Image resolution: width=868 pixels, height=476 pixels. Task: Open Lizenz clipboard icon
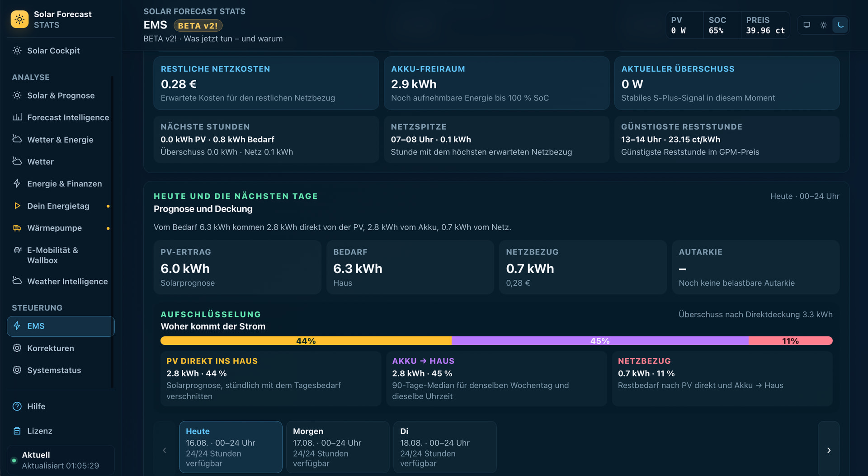[x=17, y=431]
